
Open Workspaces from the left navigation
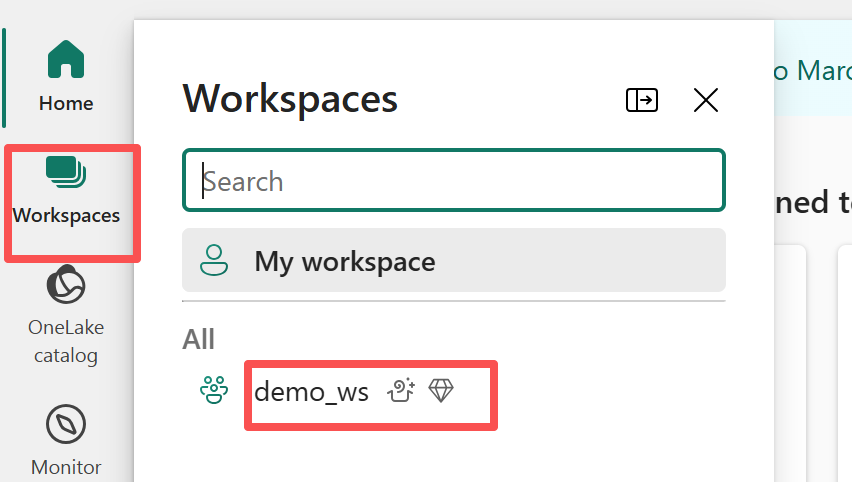pyautogui.click(x=66, y=191)
